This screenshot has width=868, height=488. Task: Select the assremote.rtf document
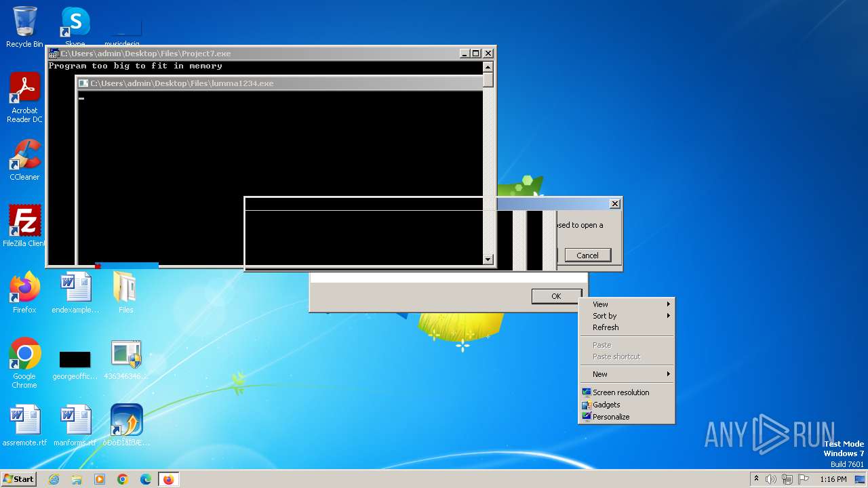24,426
